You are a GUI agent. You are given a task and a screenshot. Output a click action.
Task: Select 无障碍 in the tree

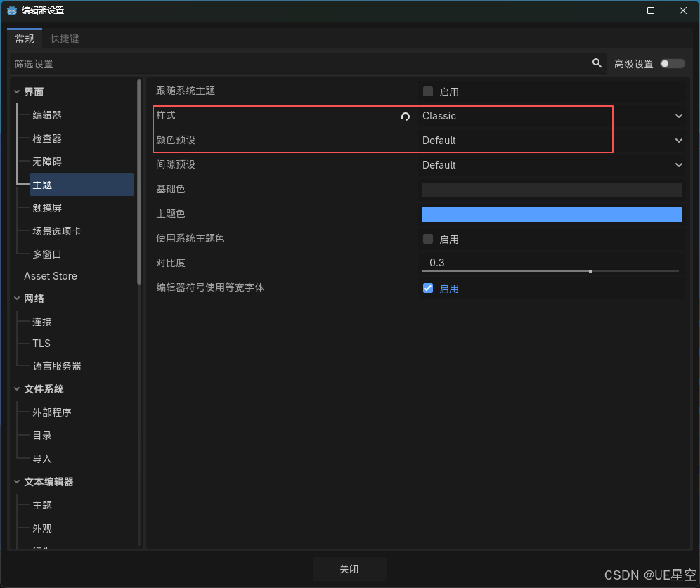pyautogui.click(x=47, y=162)
